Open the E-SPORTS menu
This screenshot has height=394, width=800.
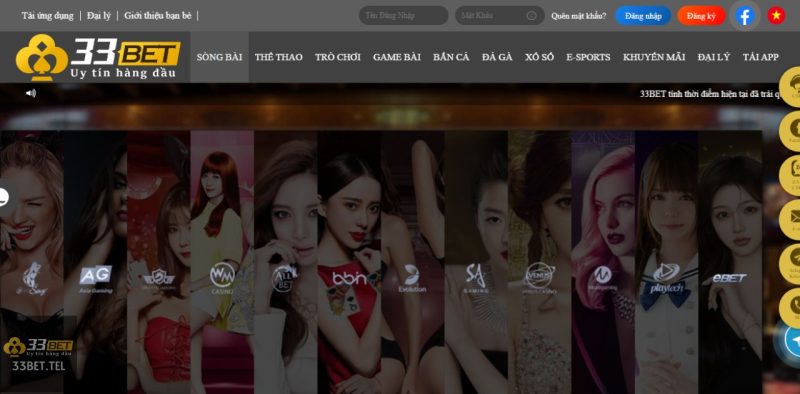pos(588,57)
